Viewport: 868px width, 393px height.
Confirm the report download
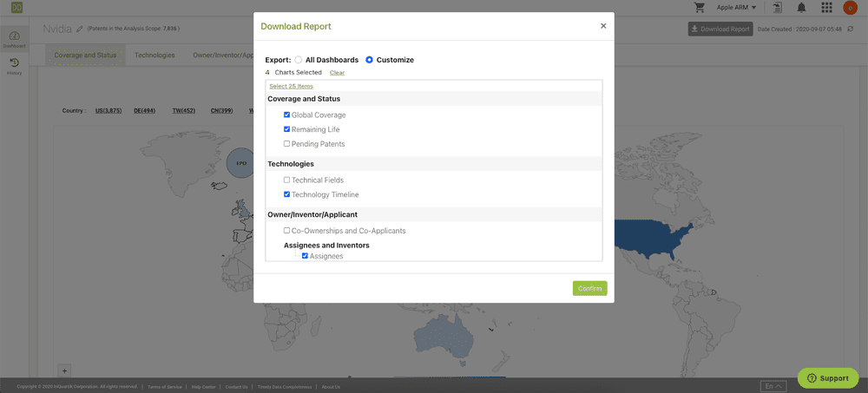point(589,288)
